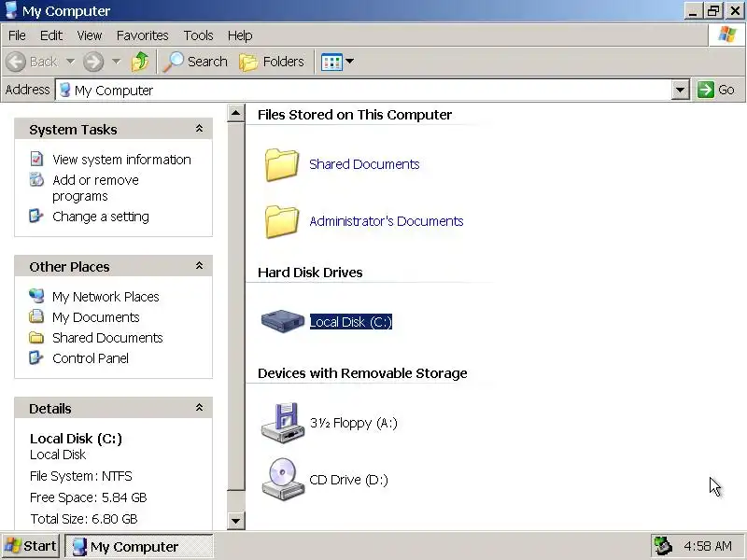Click View system information link
Image resolution: width=747 pixels, height=560 pixels.
click(121, 160)
